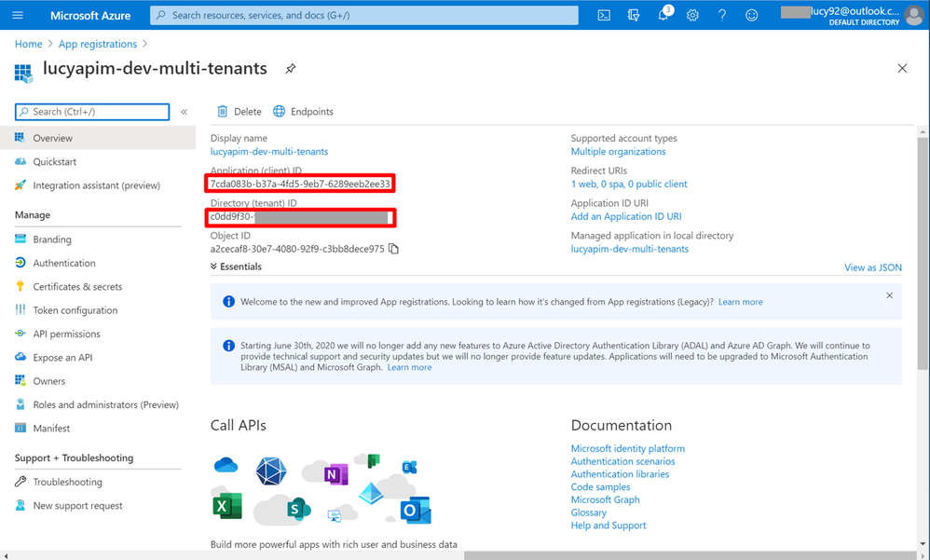The image size is (930, 560).
Task: Open the Help question mark
Action: pyautogui.click(x=722, y=16)
